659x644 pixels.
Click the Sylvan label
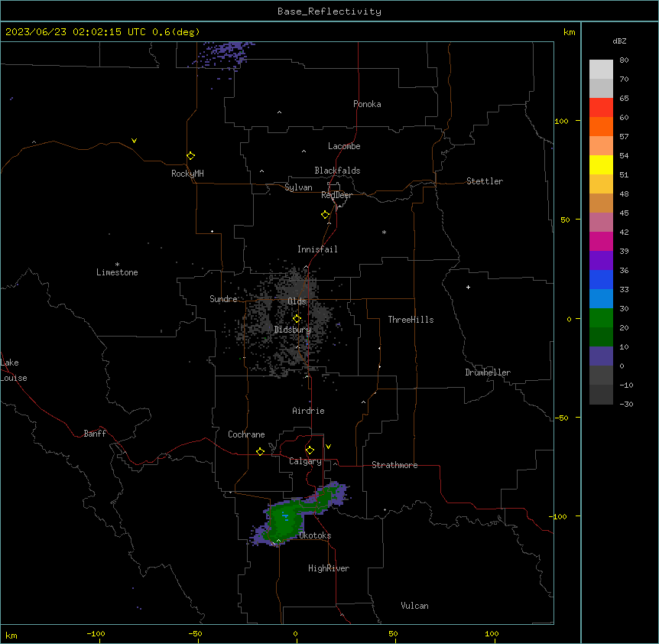298,187
